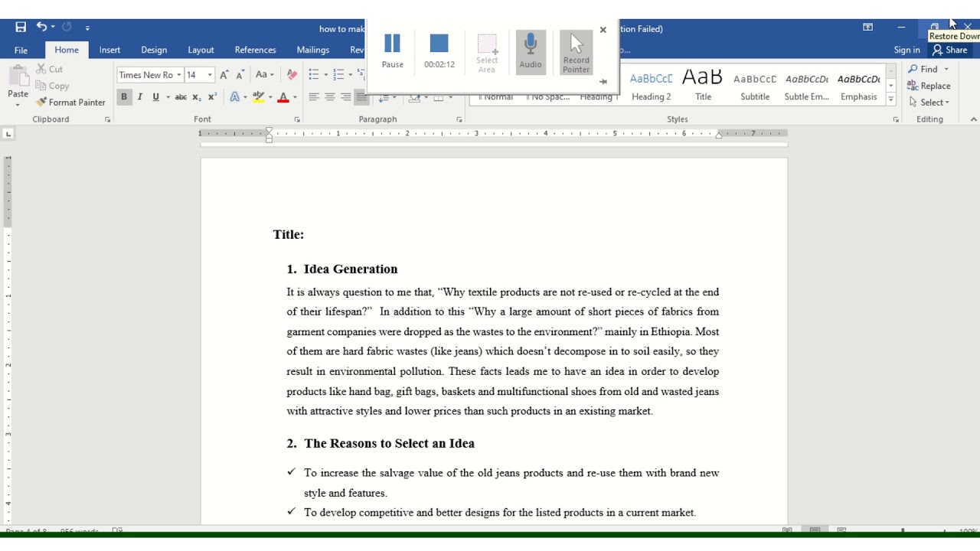Apply the Subtitle style
Image resolution: width=980 pixels, height=551 pixels.
(755, 85)
